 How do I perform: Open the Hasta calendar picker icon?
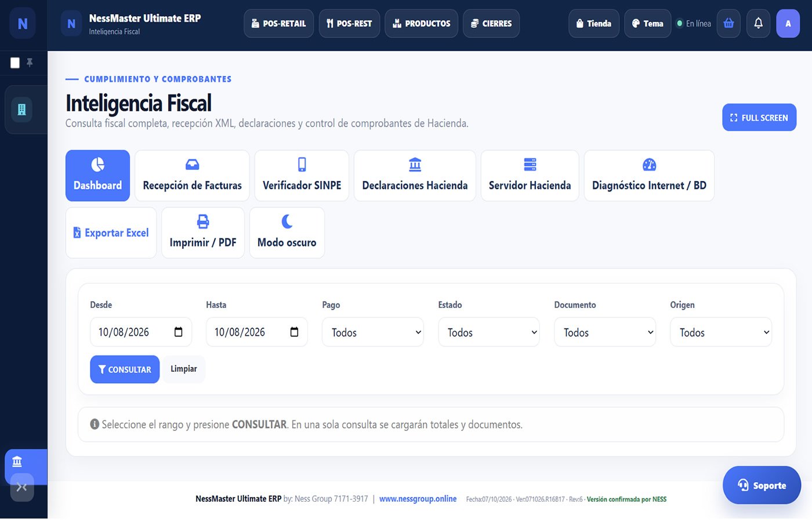(x=295, y=332)
